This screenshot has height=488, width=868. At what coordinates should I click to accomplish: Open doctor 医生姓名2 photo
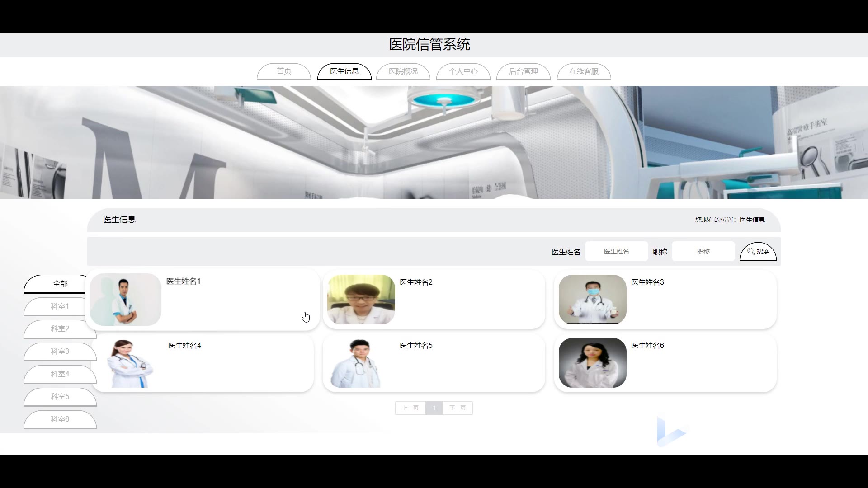[x=361, y=299]
